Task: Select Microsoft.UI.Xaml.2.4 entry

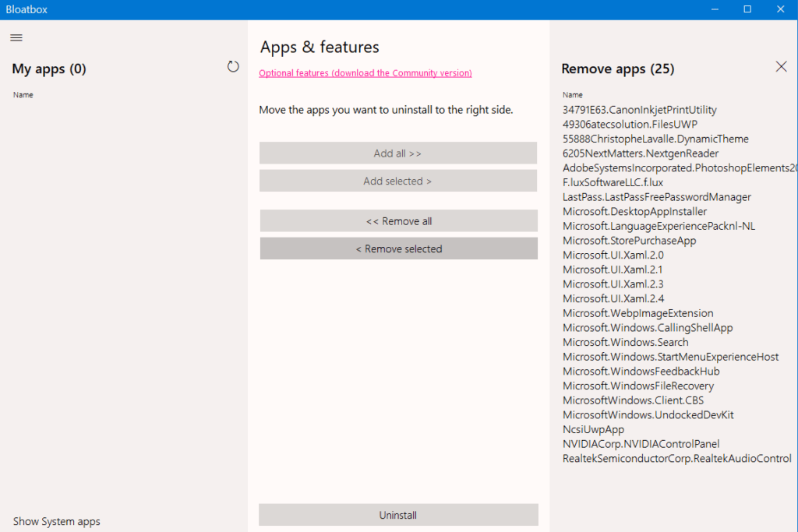Action: pyautogui.click(x=613, y=298)
